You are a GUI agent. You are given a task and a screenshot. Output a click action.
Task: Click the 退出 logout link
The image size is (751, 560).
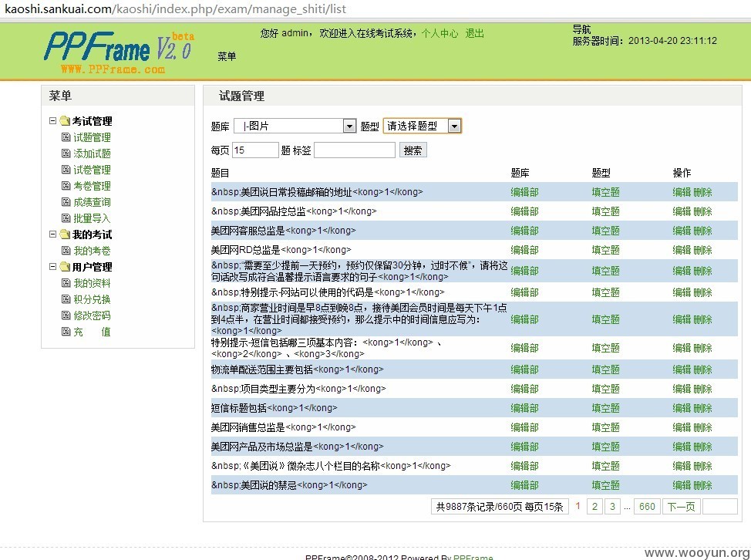coord(475,34)
